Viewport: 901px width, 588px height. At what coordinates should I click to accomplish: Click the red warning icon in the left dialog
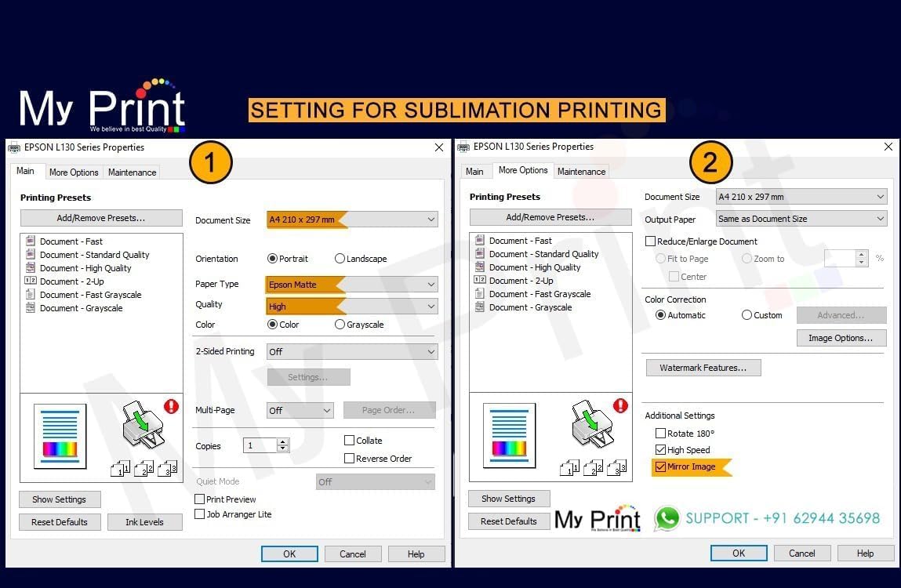pyautogui.click(x=171, y=406)
